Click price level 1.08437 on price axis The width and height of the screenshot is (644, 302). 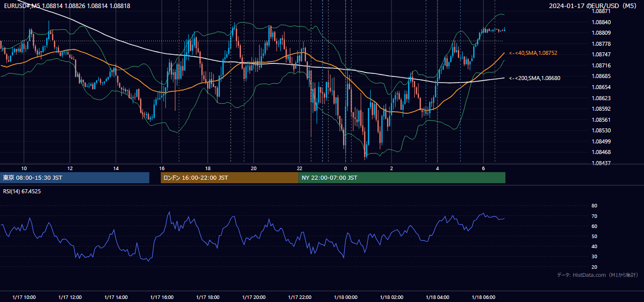(602, 164)
